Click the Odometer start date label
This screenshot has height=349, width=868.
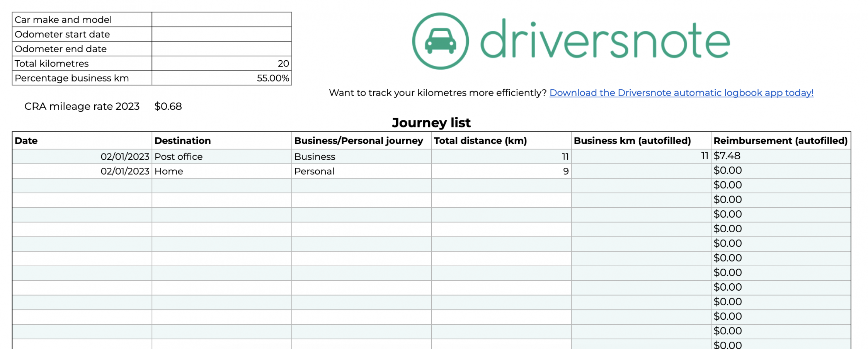pyautogui.click(x=62, y=34)
